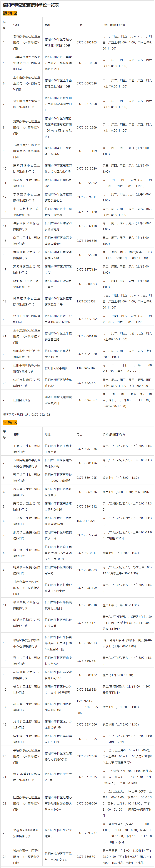Click name 信阳市疾控中心狂犬暴露处置门诊
155x868 pixels.
click(27, 354)
